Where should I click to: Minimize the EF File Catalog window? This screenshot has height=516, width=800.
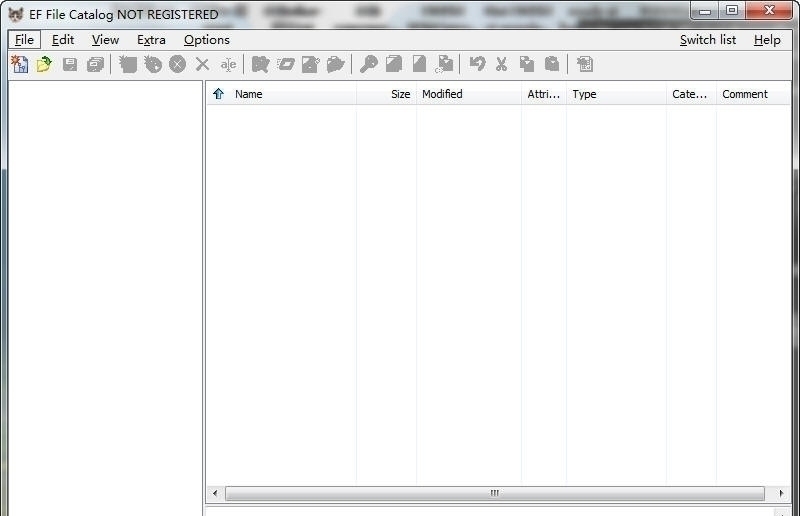click(x=705, y=11)
